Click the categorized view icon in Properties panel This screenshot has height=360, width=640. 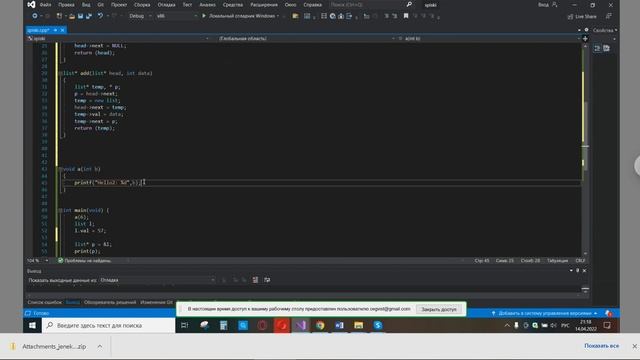pyautogui.click(x=597, y=48)
